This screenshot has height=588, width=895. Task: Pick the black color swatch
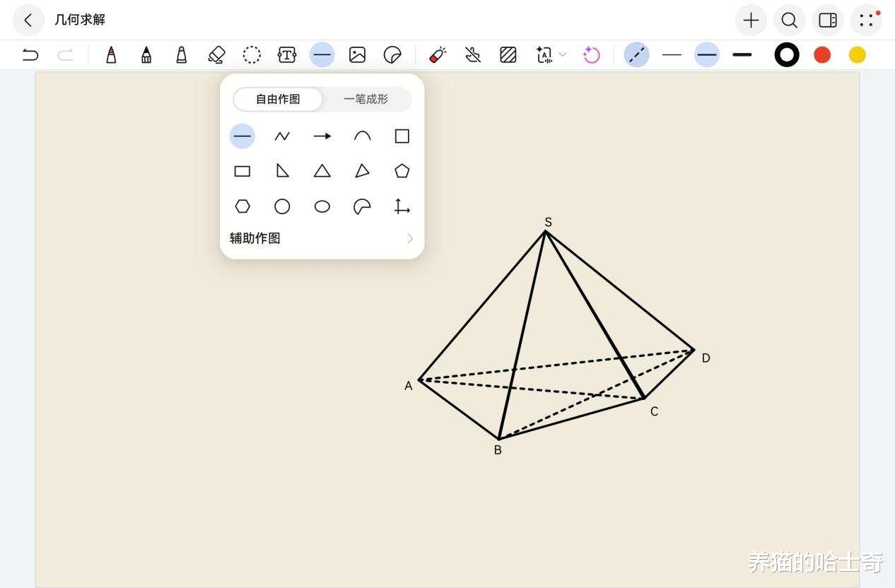click(787, 54)
